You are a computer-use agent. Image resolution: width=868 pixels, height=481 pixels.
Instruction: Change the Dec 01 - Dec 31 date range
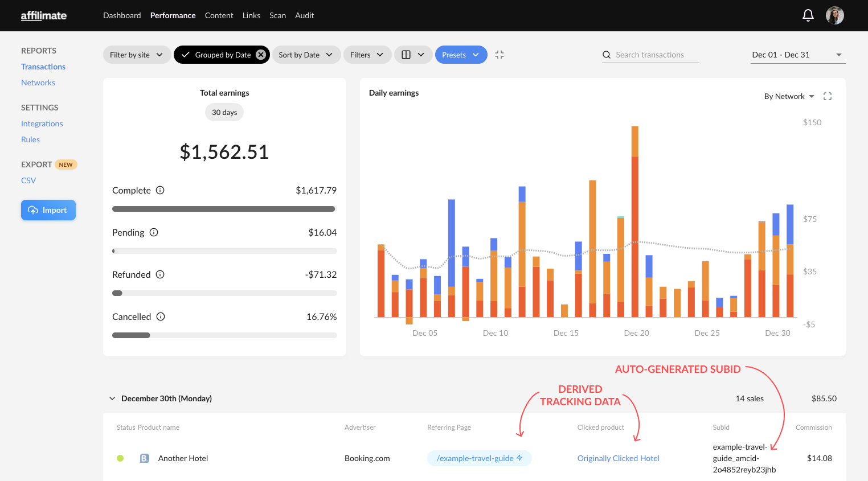[797, 55]
